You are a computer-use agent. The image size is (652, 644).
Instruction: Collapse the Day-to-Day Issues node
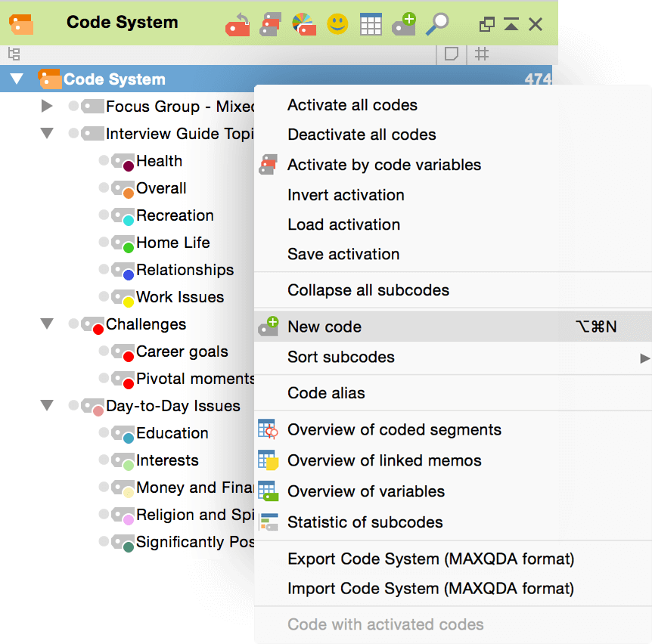(x=47, y=405)
